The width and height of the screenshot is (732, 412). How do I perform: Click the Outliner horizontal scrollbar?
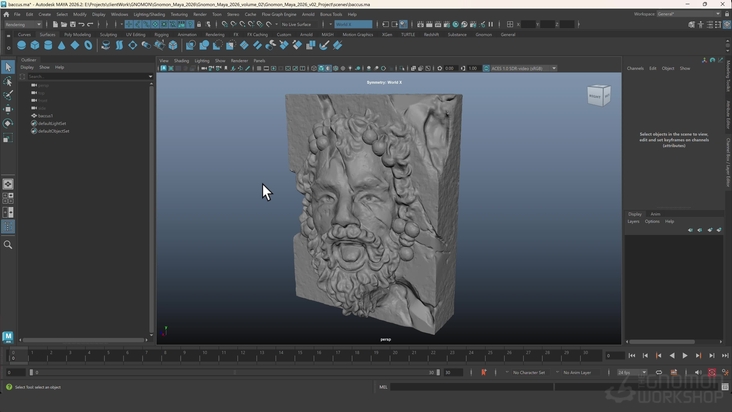click(84, 340)
